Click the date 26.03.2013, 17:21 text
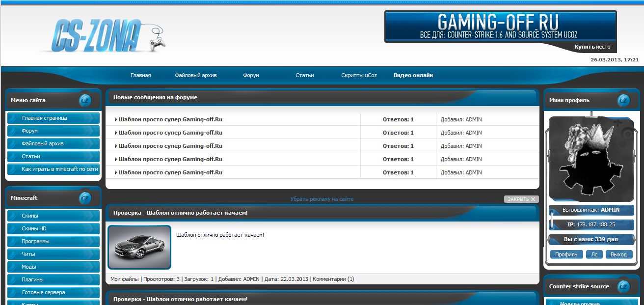This screenshot has height=305, width=644. [x=614, y=59]
